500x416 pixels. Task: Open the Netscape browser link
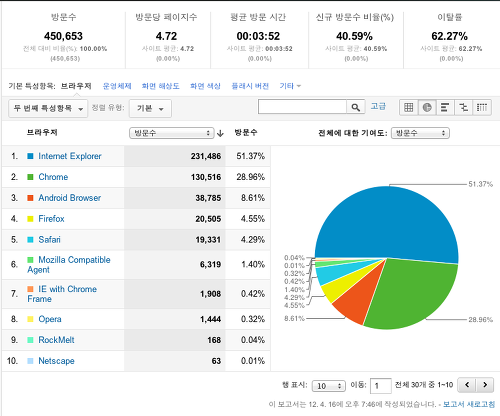coord(56,361)
